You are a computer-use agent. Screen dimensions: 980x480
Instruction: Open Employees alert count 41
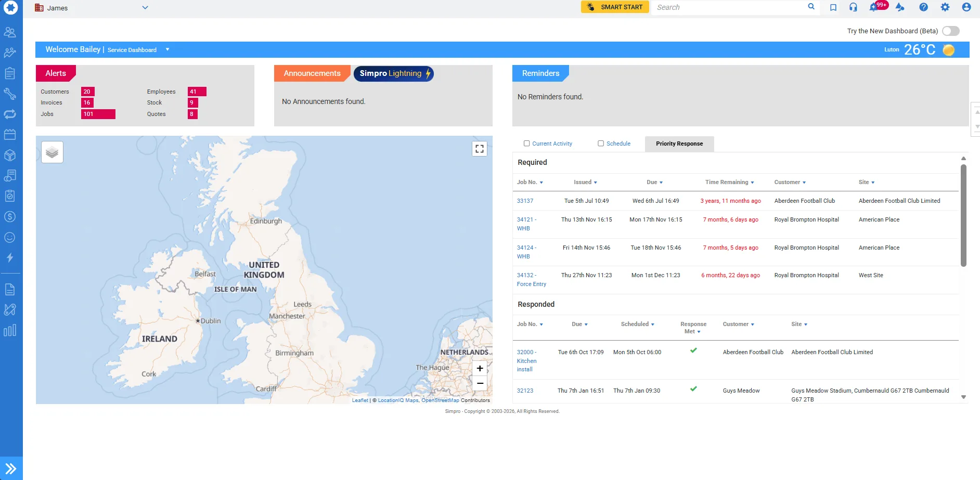tap(197, 92)
